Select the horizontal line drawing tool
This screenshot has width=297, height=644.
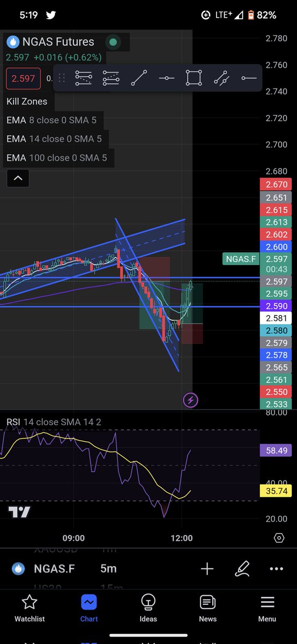coord(167,78)
